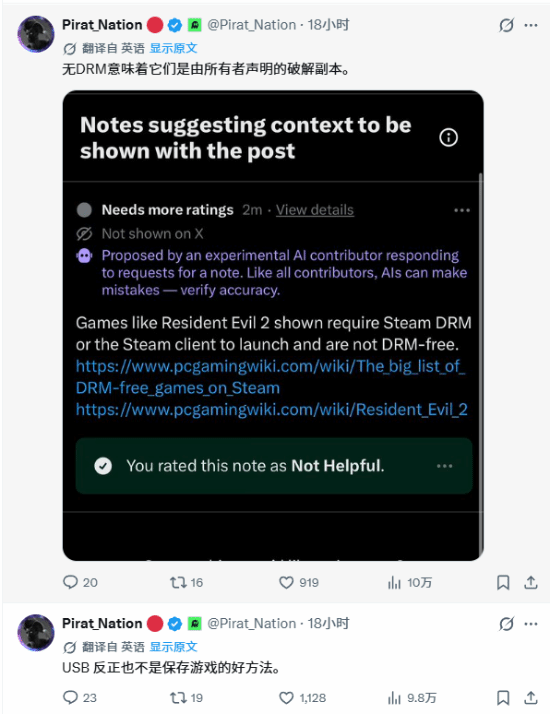Bookmark the second USB post
This screenshot has width=550, height=714.
(503, 698)
